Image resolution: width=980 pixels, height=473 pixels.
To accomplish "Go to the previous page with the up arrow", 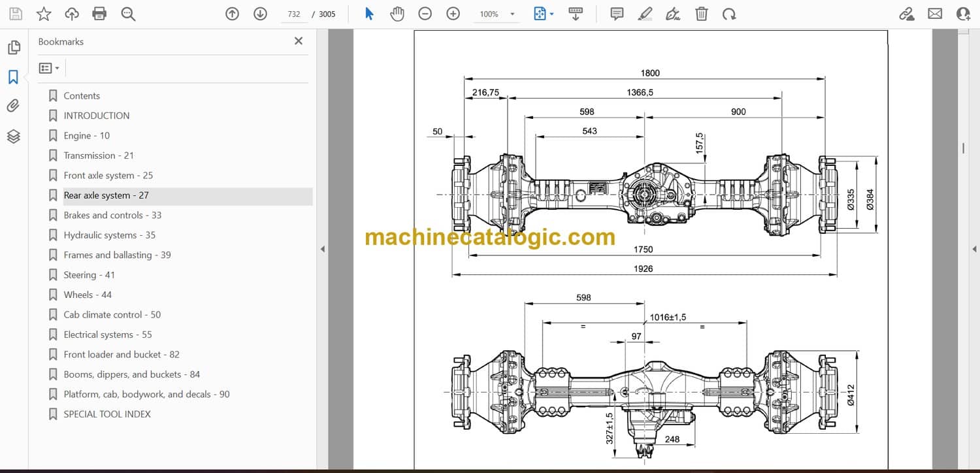I will [232, 14].
